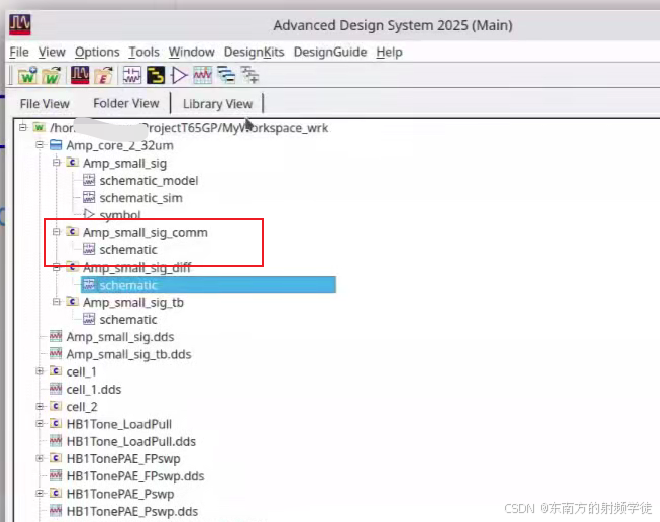The image size is (660, 522).
Task: Open the DesignGuide menu
Action: [330, 52]
